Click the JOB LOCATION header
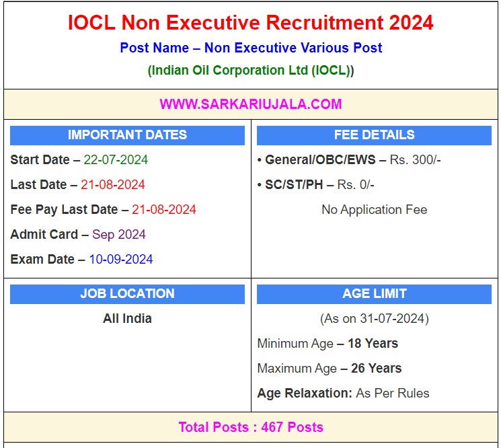 (x=127, y=294)
